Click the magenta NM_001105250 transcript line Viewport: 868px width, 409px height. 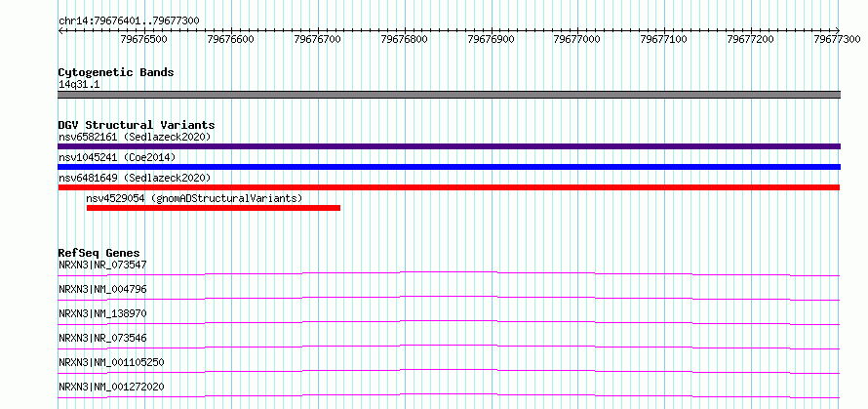click(449, 371)
